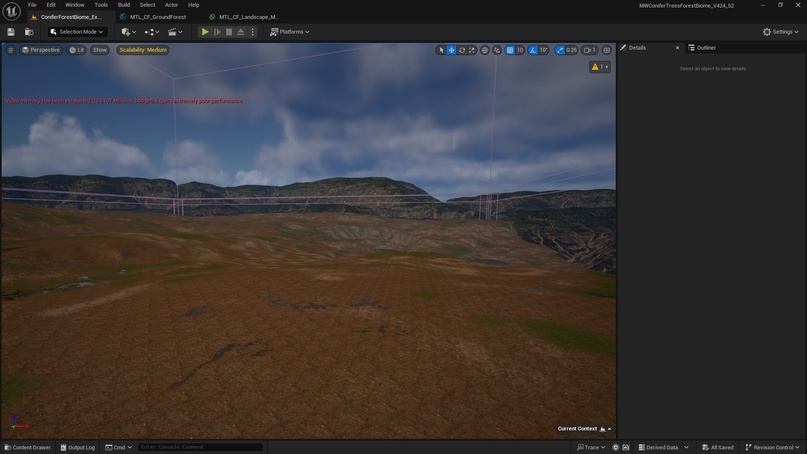Open the Trace dropdown in status bar
Viewport: 807px width, 454px height.
coord(591,447)
